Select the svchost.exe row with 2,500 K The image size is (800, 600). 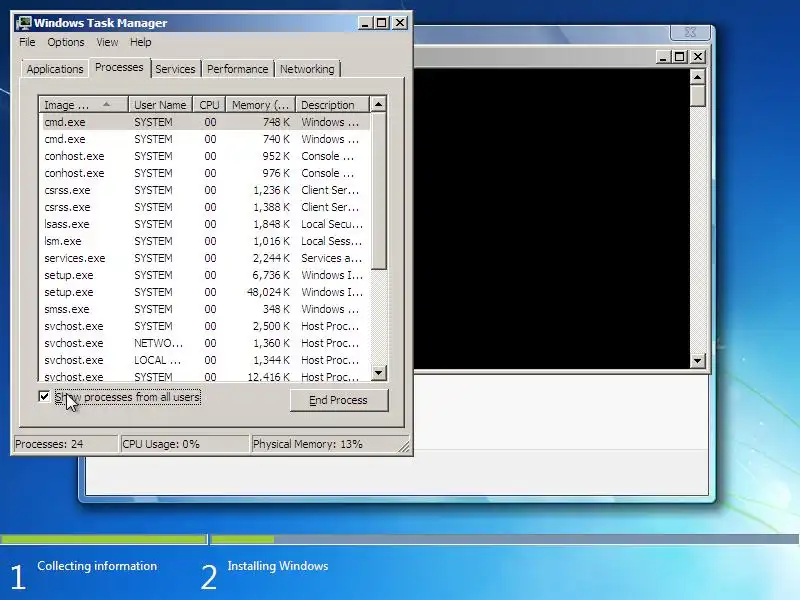coord(204,326)
